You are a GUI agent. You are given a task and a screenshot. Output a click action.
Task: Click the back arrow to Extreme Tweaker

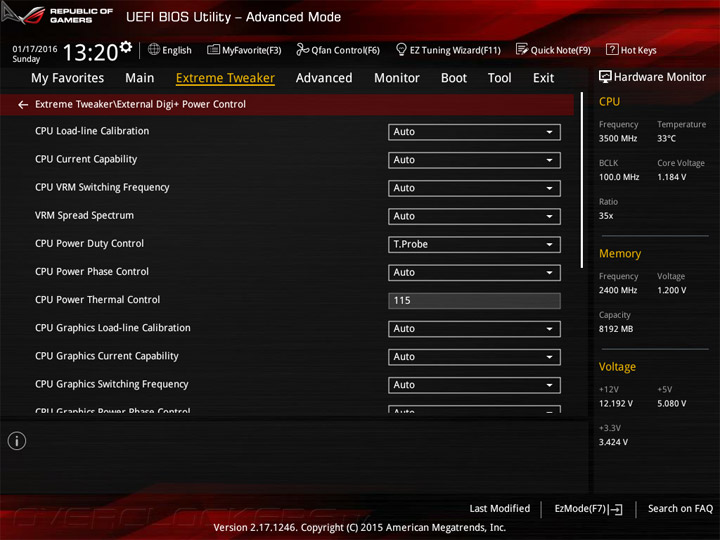23,105
